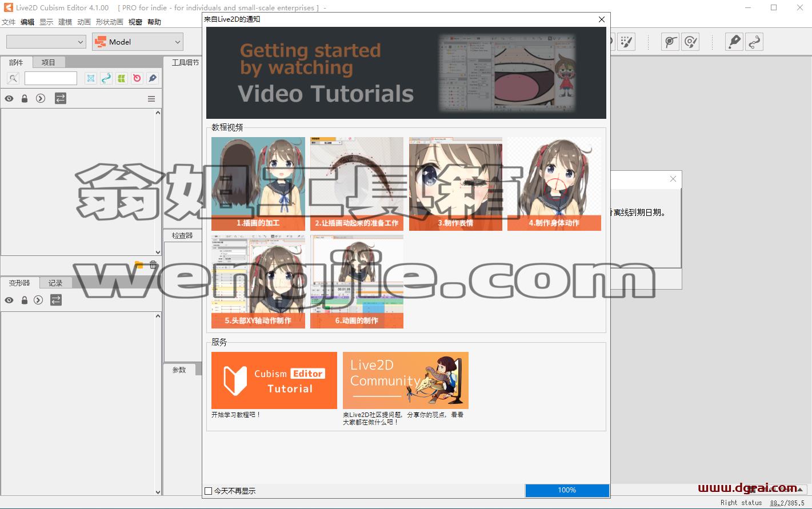Image resolution: width=812 pixels, height=509 pixels.
Task: Toggle lock icon in parts panel
Action: (x=25, y=98)
